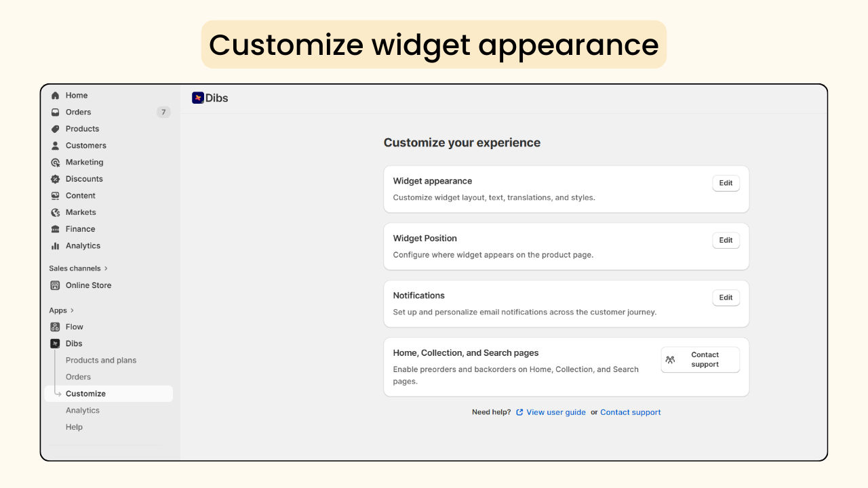Open the Flow app icon
The height and width of the screenshot is (488, 868).
(x=55, y=326)
